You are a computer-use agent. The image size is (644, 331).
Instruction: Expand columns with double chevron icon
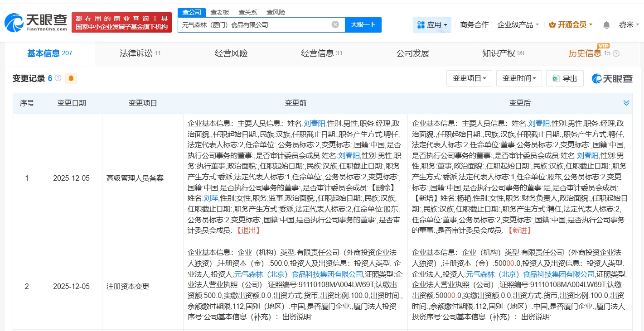626,103
